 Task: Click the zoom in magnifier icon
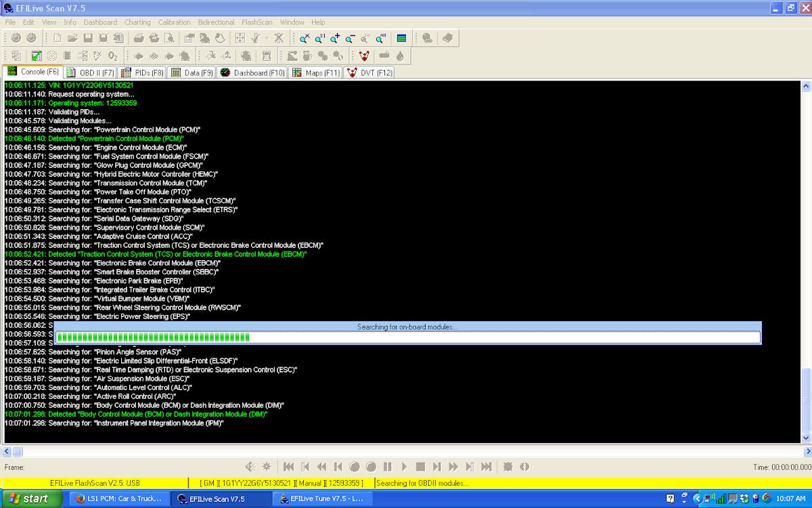coord(335,39)
